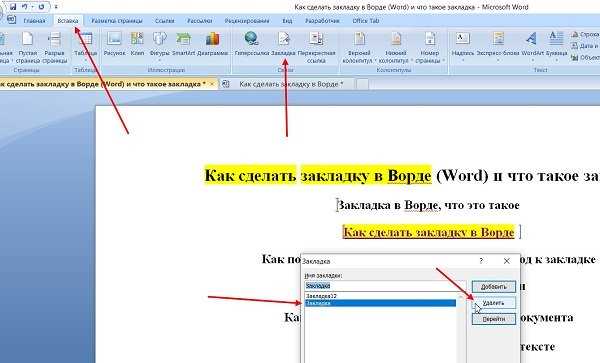Click Добавить in the Закладка dialog
The height and width of the screenshot is (363, 600).
[x=494, y=286]
